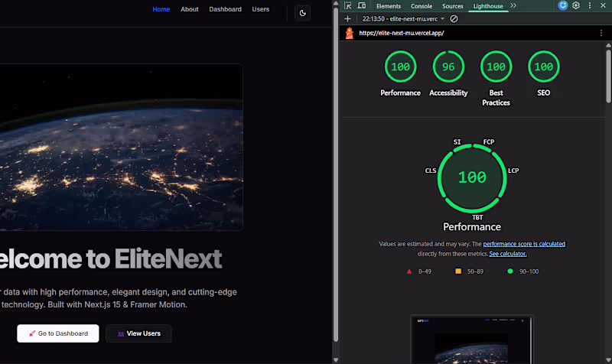This screenshot has height=364, width=612.
Task: Clear all Lighthouse reports icon
Action: [x=454, y=18]
